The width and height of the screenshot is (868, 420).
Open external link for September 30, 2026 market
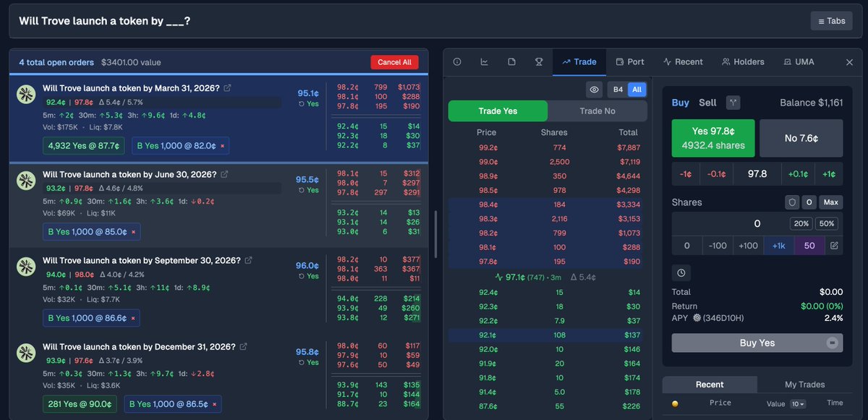click(x=248, y=260)
